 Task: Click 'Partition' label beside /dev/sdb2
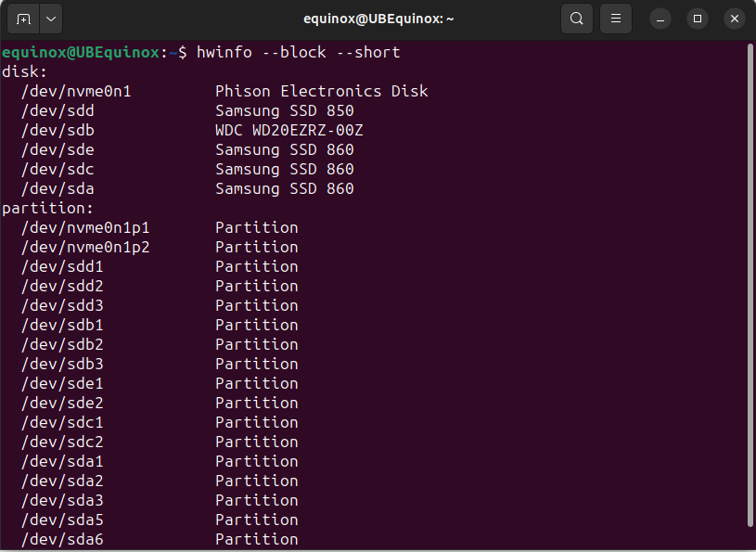tap(257, 344)
